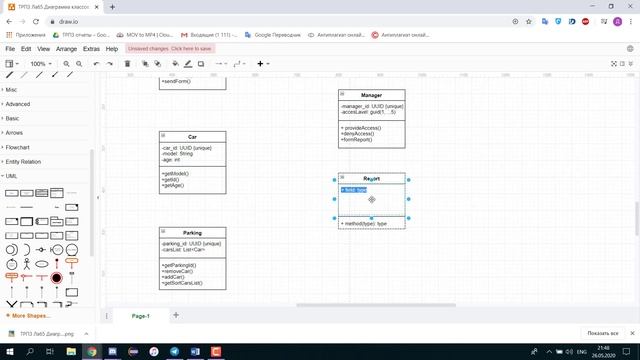Expand the Misc shape library
Image resolution: width=640 pixels, height=360 pixels.
coord(11,89)
